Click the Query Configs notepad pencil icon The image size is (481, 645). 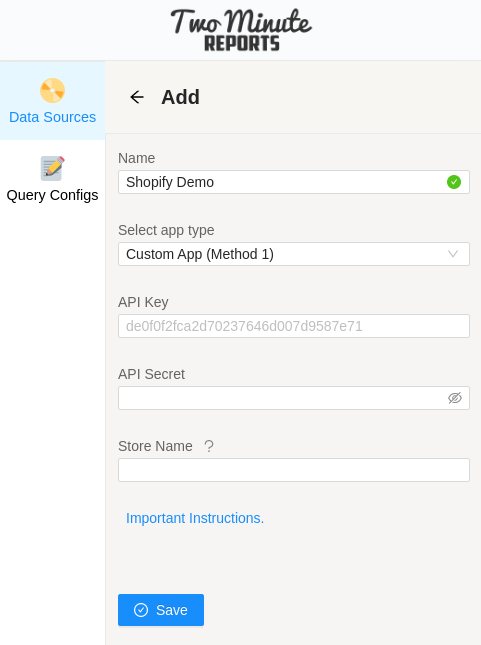[52, 168]
